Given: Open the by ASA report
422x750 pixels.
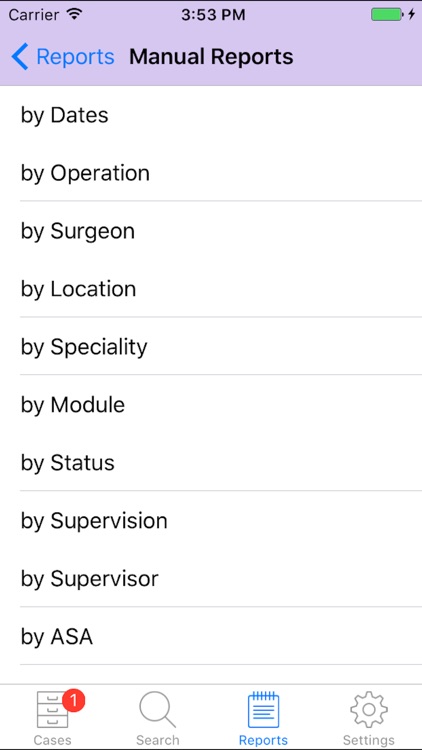Looking at the screenshot, I should click(x=211, y=636).
